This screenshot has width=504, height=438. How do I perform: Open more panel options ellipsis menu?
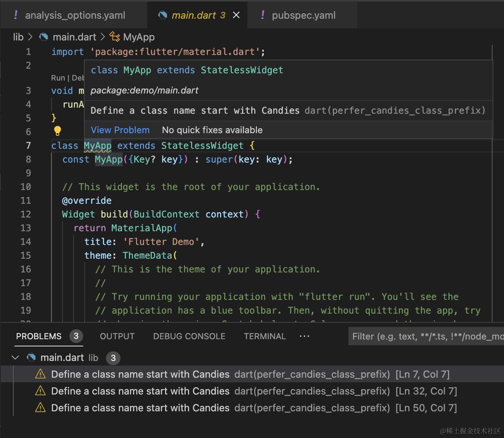(305, 336)
